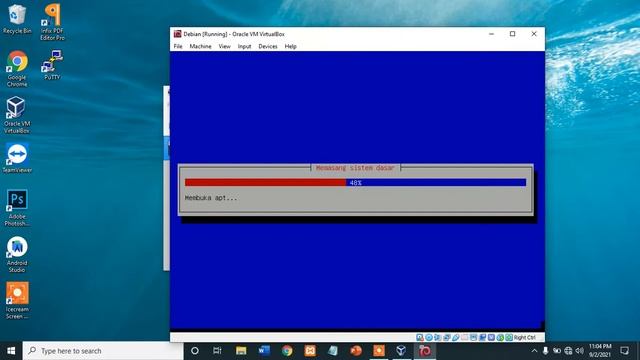Click the hard disk activity icon in VirtualBox status bar
The height and width of the screenshot is (360, 640).
click(x=420, y=338)
